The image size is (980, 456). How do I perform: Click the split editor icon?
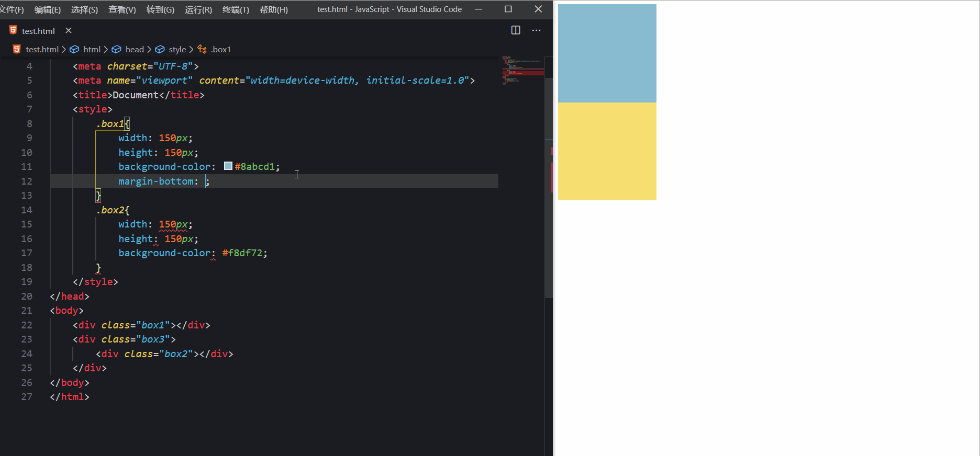[516, 30]
